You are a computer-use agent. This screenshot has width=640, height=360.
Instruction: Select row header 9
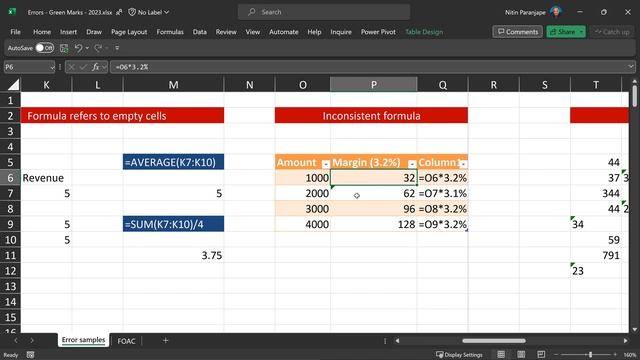pyautogui.click(x=10, y=224)
